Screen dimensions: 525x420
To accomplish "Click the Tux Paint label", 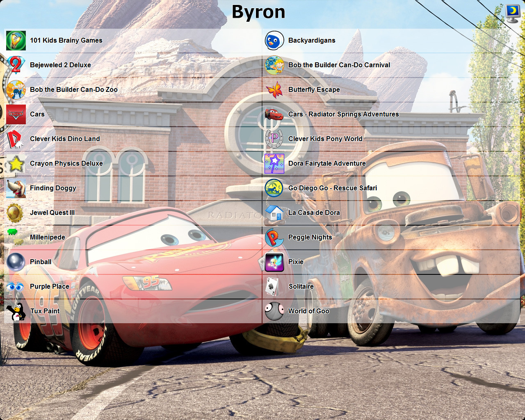I will coord(45,311).
